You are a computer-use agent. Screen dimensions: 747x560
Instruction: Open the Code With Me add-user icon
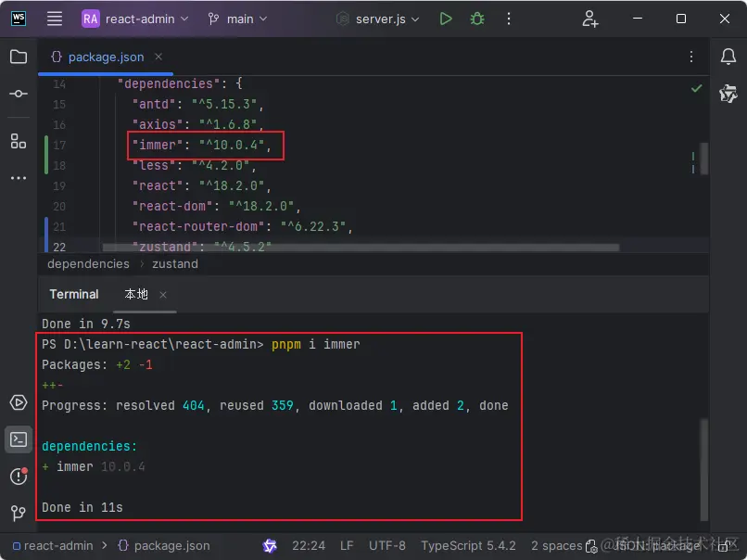[x=589, y=19]
